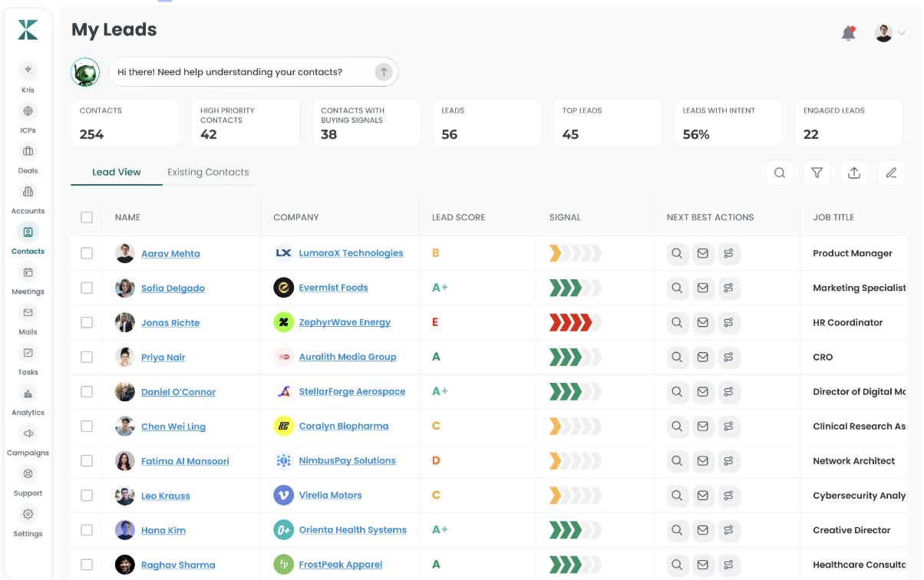This screenshot has width=924, height=580.
Task: Click the export upload icon
Action: point(854,173)
